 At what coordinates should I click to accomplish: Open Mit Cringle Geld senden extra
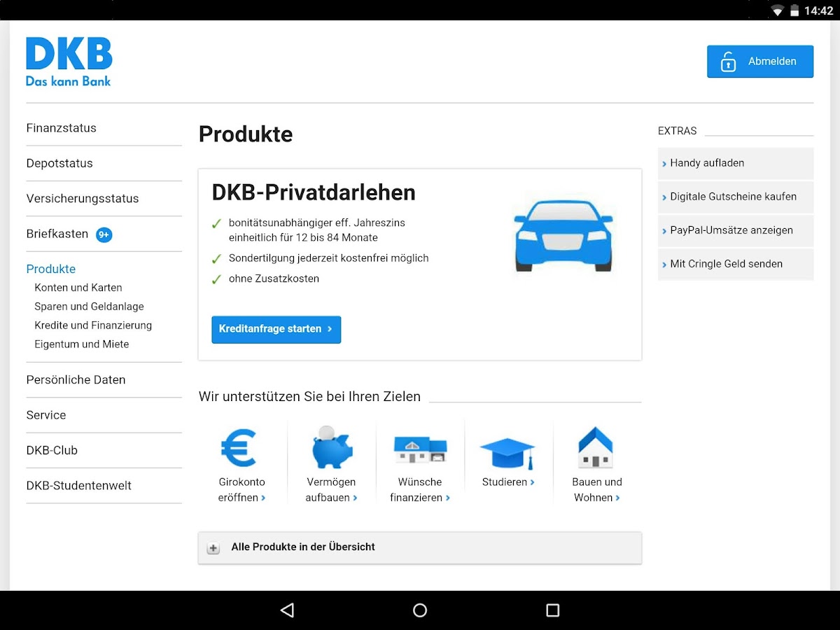(x=736, y=264)
